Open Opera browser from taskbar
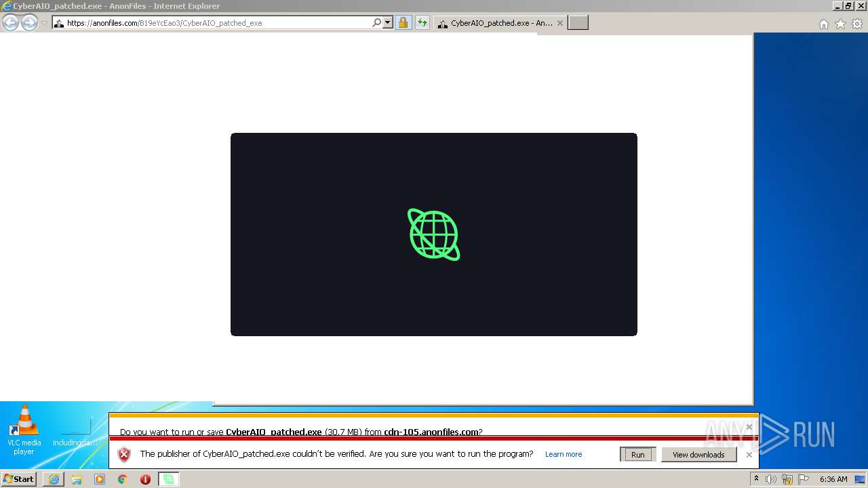The image size is (868, 488). click(x=145, y=479)
